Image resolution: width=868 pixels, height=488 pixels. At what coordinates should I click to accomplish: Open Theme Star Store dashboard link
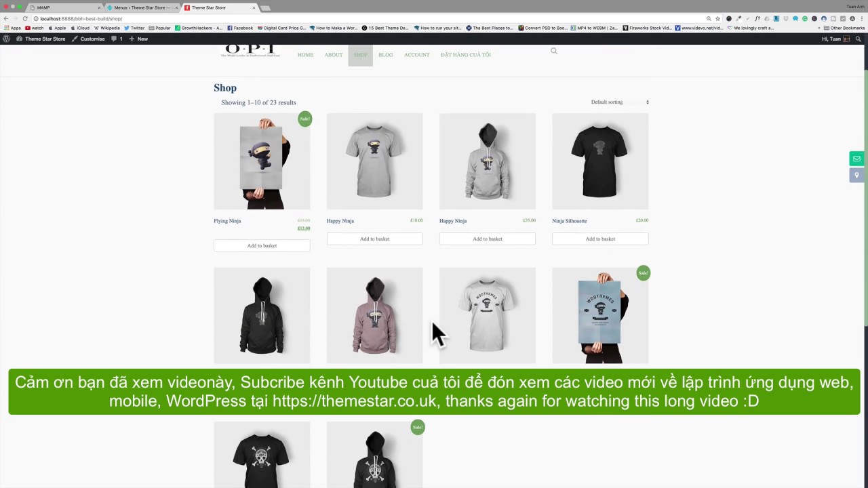(41, 39)
